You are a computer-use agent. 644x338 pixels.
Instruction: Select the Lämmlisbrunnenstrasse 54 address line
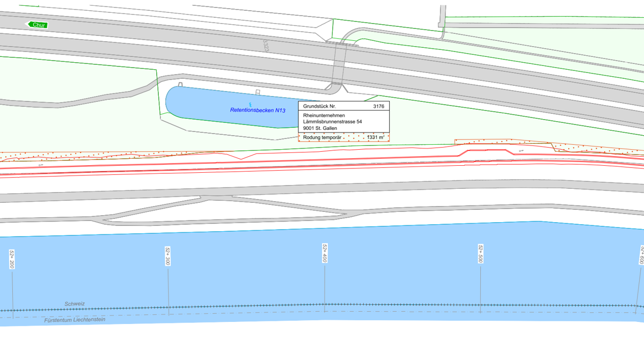pos(333,122)
